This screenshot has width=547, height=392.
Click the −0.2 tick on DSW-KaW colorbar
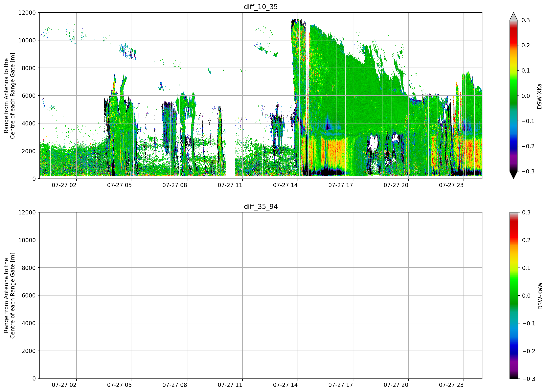coord(529,351)
